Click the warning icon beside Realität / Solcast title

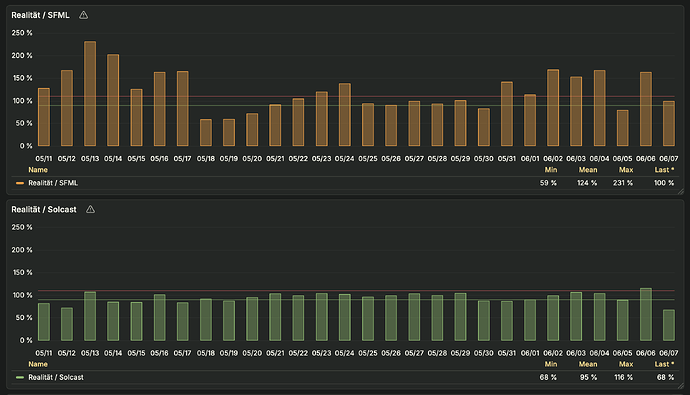90,210
